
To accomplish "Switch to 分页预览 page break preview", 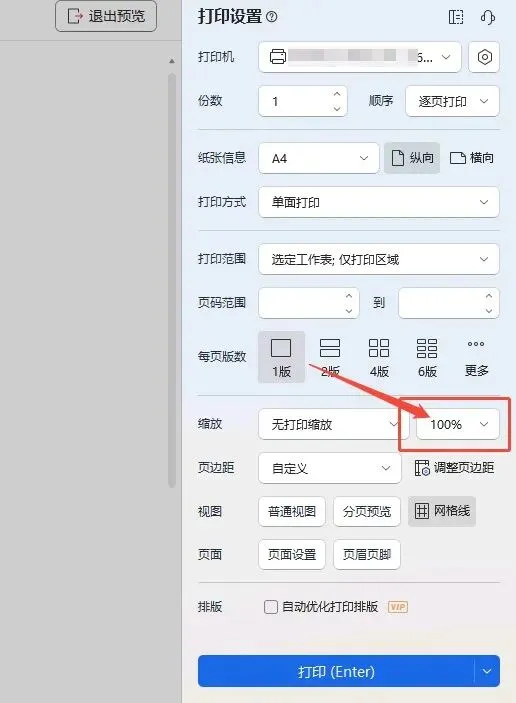I will pyautogui.click(x=367, y=512).
